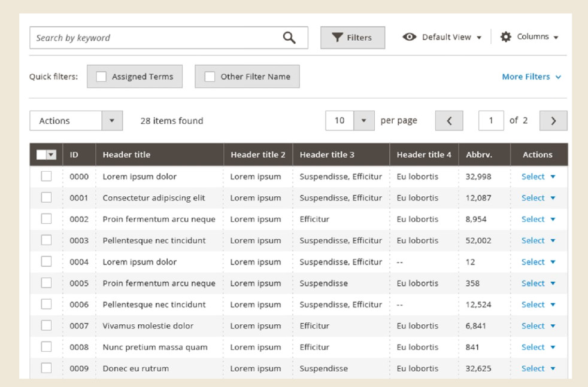Expand More Filters link
Screen dimensions: 588x387
click(531, 77)
